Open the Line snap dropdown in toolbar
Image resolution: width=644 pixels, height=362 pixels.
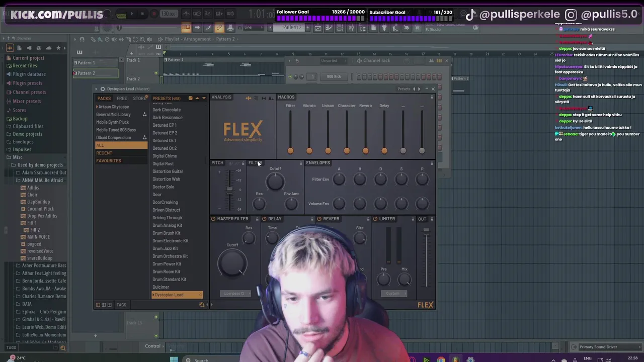pyautogui.click(x=254, y=28)
